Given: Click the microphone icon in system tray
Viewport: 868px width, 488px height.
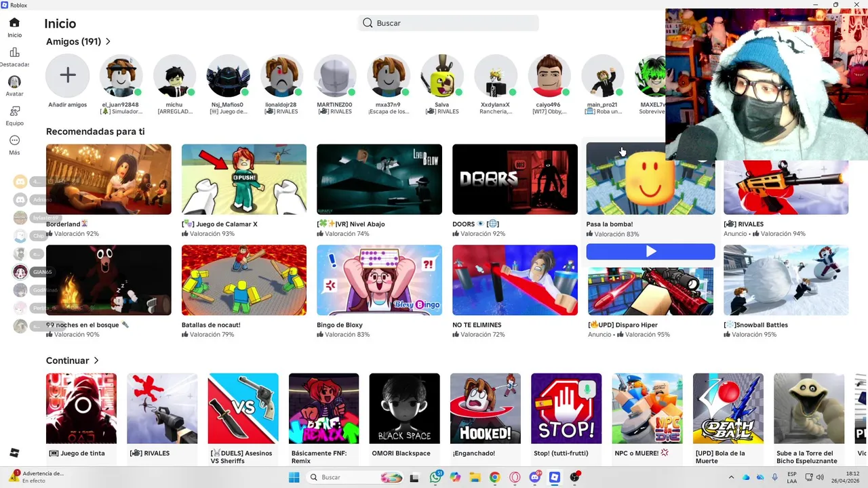Looking at the screenshot, I should click(774, 477).
